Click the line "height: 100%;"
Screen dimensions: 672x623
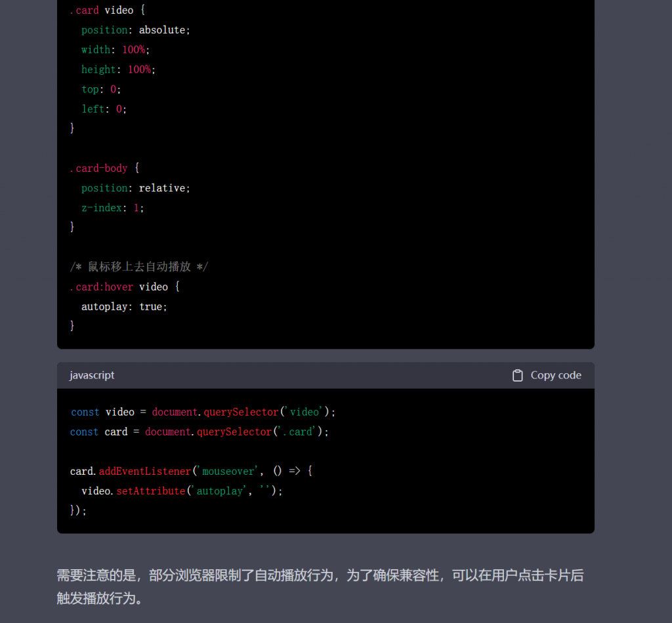[118, 70]
